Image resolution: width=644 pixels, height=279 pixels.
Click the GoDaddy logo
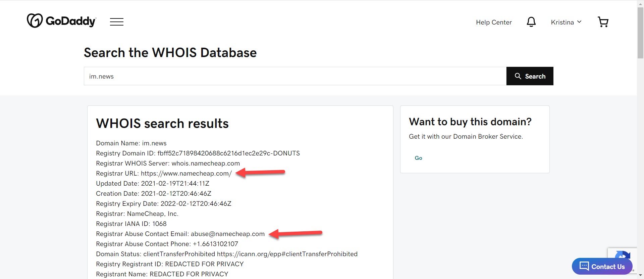(61, 21)
